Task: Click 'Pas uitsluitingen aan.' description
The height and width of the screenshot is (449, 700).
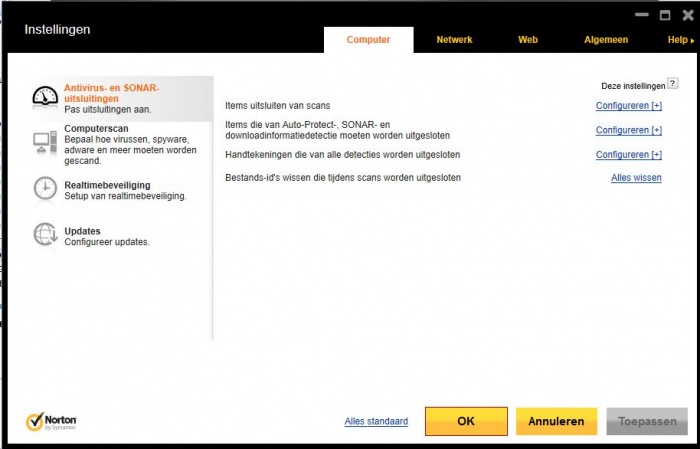Action: pos(108,109)
